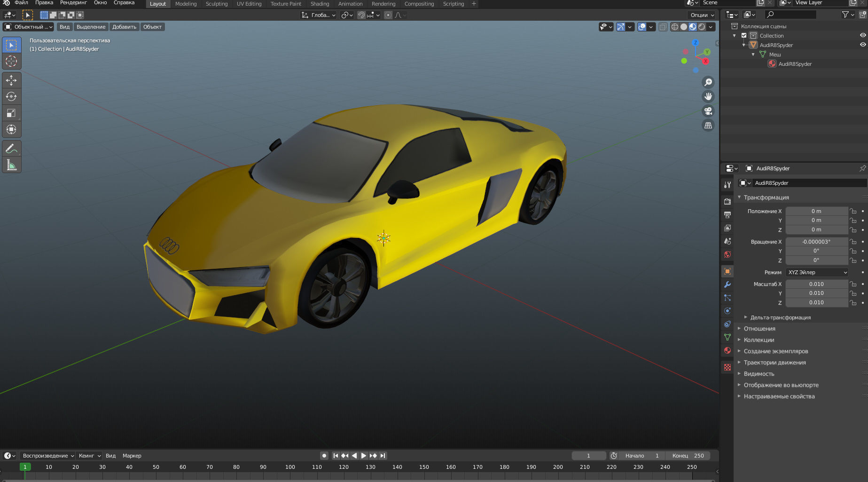
Task: Open the Object Constraints tab
Action: (727, 324)
